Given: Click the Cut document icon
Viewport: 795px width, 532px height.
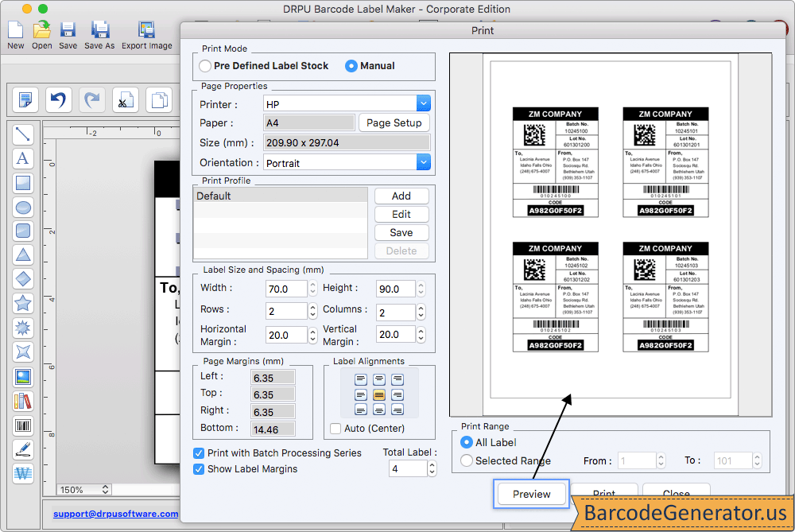Looking at the screenshot, I should point(126,100).
